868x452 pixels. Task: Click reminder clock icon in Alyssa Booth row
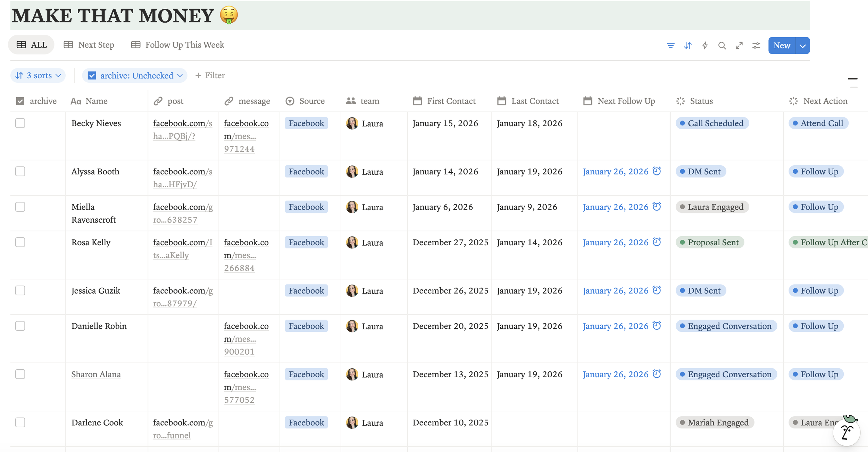(656, 171)
